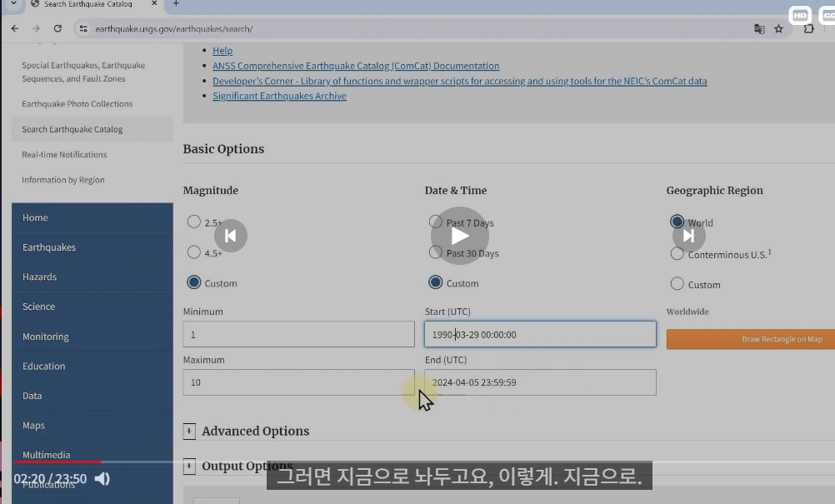This screenshot has width=835, height=504.
Task: Click the Minimum magnitude input field
Action: tap(298, 334)
